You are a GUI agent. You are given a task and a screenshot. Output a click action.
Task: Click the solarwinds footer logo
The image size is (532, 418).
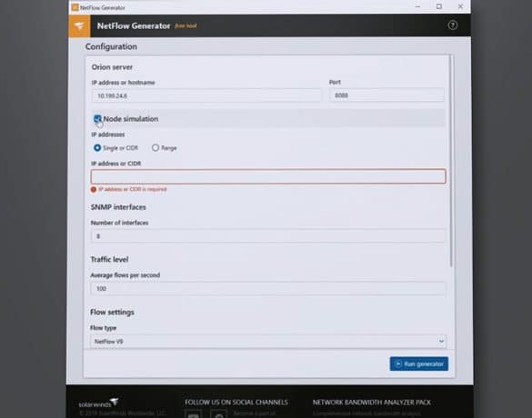tap(98, 403)
